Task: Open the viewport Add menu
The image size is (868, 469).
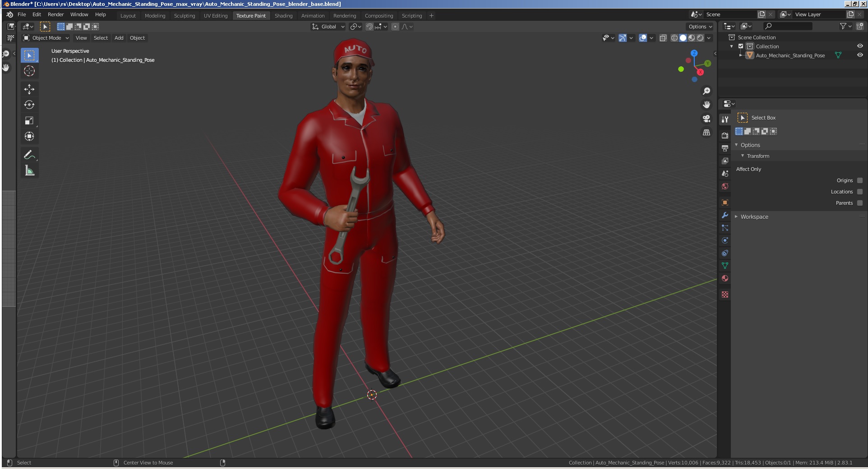Action: 119,38
